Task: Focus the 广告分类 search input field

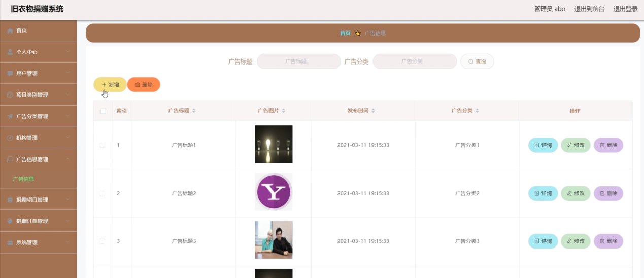Action: [415, 61]
